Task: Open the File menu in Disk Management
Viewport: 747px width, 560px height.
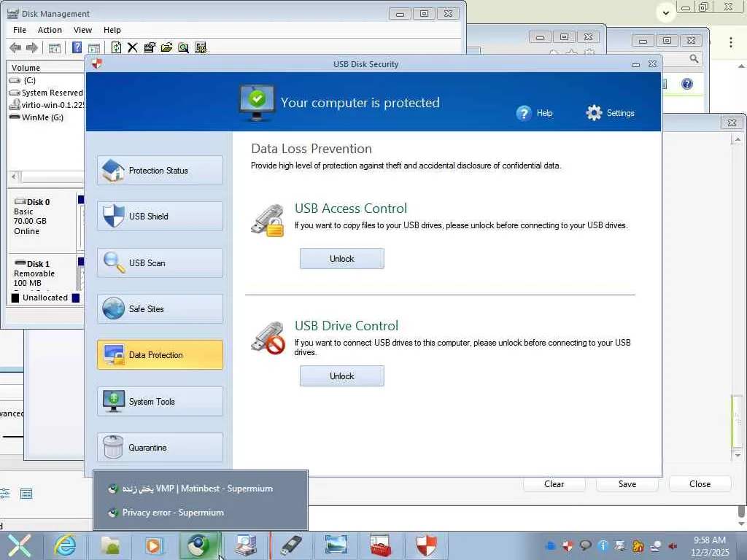Action: coord(20,30)
